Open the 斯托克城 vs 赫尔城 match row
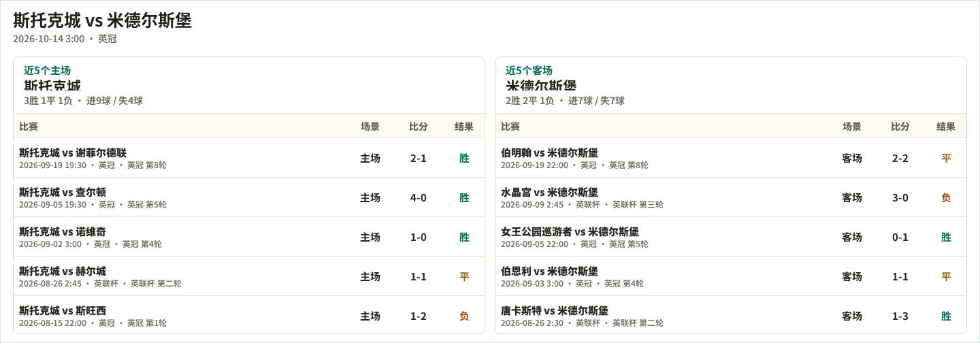The height and width of the screenshot is (343, 980). [249, 276]
